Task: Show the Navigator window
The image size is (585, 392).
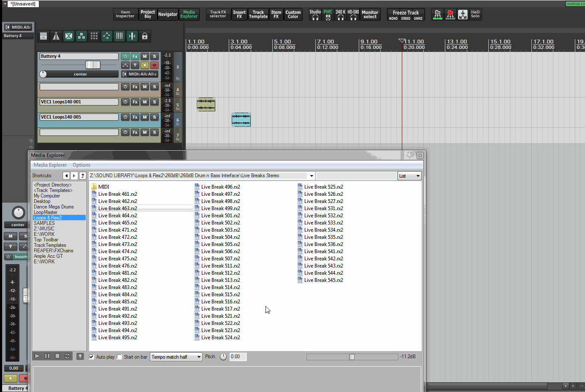Action: click(x=168, y=14)
